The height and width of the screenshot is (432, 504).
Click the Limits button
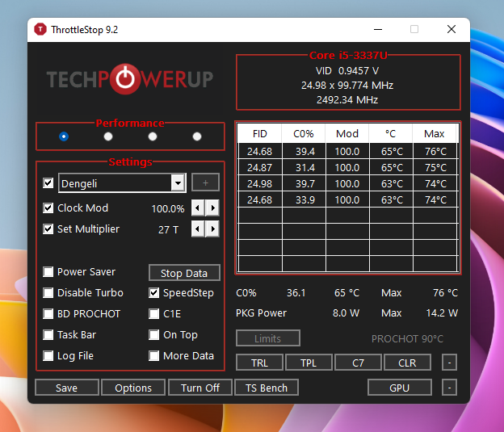click(268, 338)
